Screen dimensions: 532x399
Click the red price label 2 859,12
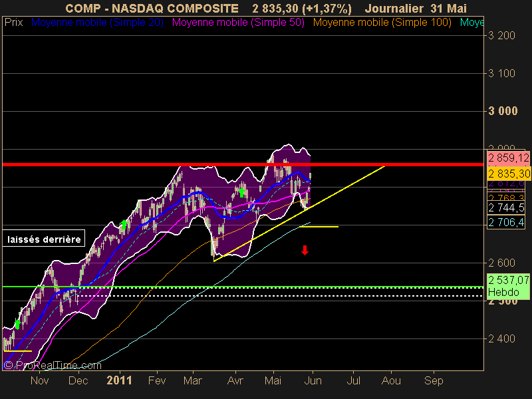coord(509,158)
